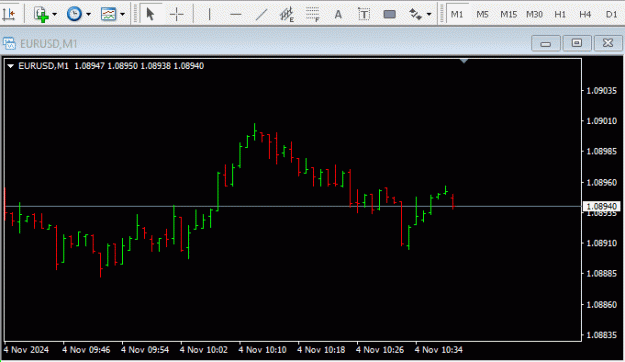Switch to the M30 timeframe

(534, 14)
